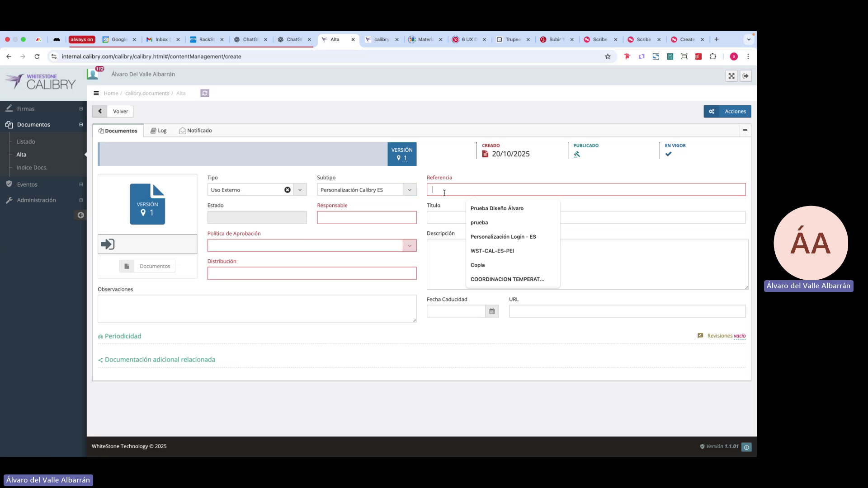Open the Política de Aprobación dropdown

pos(410,245)
